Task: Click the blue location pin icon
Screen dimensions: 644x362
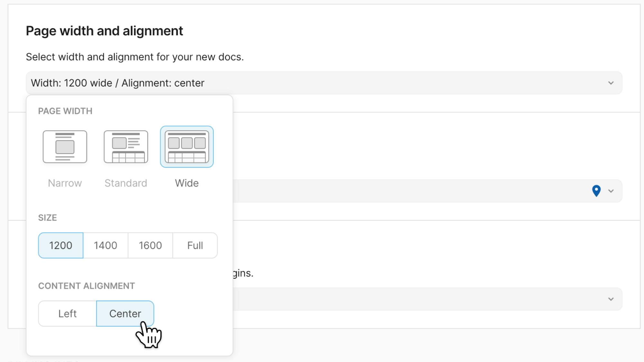Action: 596,191
